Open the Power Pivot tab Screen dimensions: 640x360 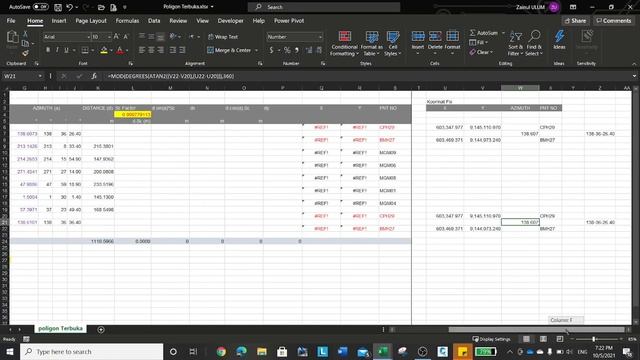click(x=289, y=21)
